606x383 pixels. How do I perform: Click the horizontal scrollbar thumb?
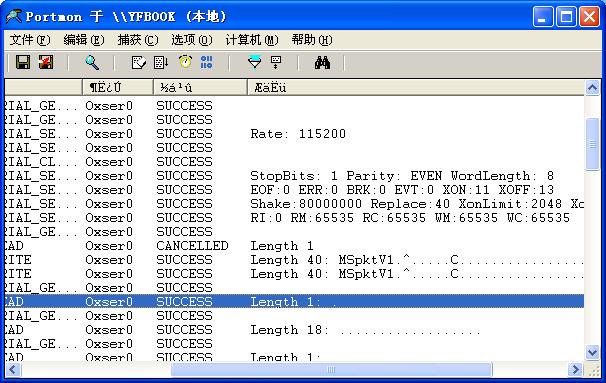[332, 369]
